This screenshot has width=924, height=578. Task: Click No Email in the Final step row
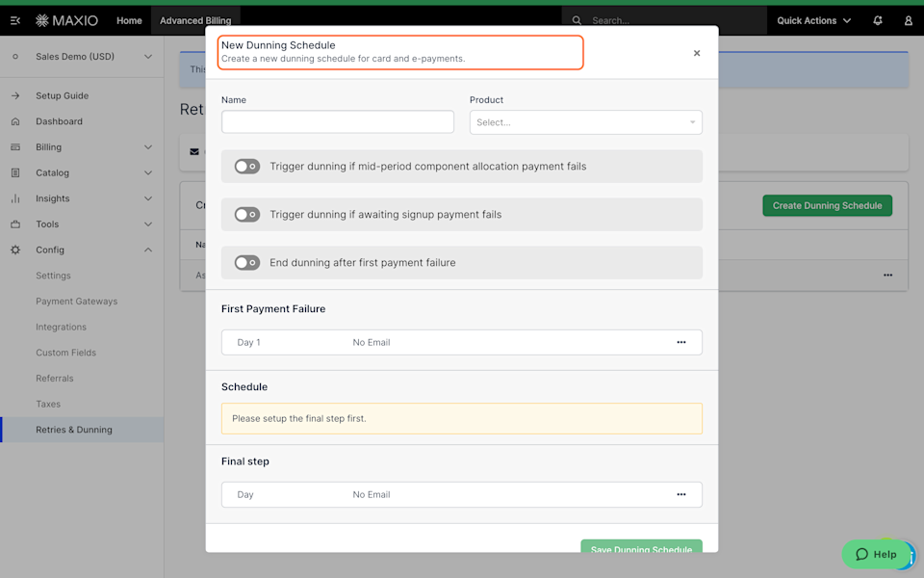[372, 494]
